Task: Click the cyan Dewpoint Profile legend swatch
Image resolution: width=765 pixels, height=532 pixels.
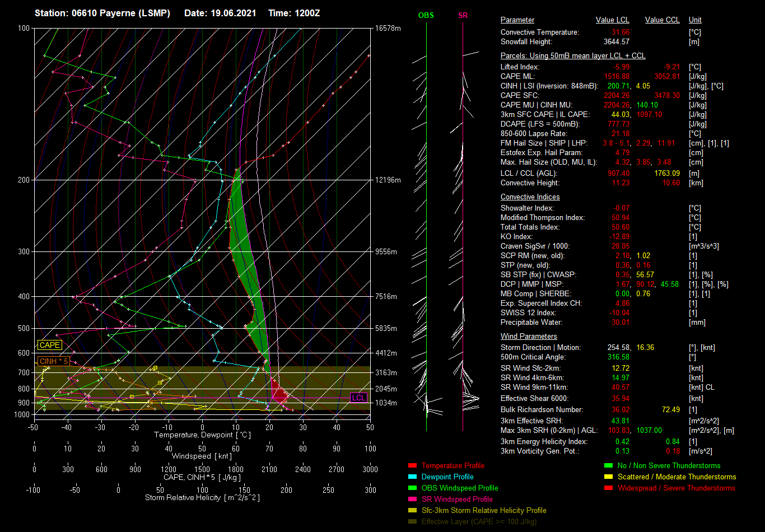Action: click(x=412, y=477)
